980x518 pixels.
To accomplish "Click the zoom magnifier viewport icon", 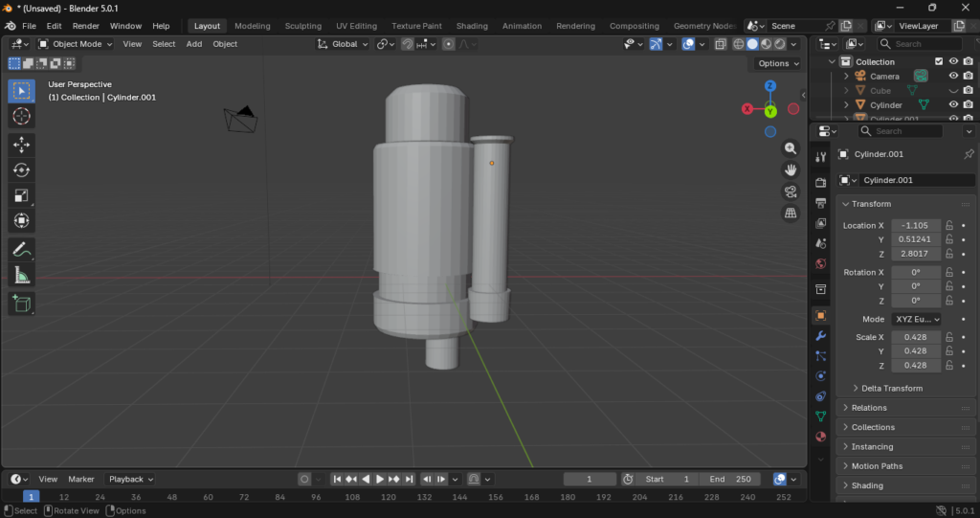I will click(x=791, y=148).
